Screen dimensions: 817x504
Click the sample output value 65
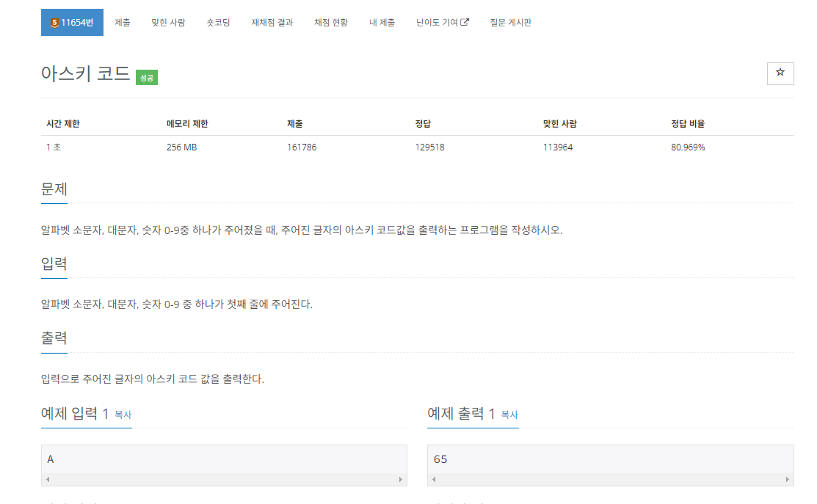point(440,459)
